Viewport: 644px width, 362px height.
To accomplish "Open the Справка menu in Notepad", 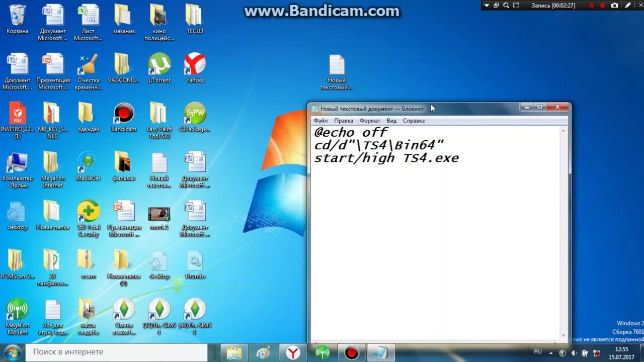I will click(x=414, y=121).
